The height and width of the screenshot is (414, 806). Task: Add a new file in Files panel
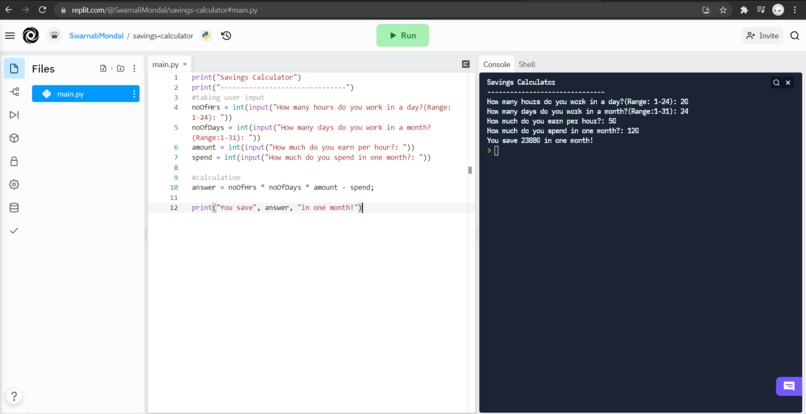click(103, 68)
